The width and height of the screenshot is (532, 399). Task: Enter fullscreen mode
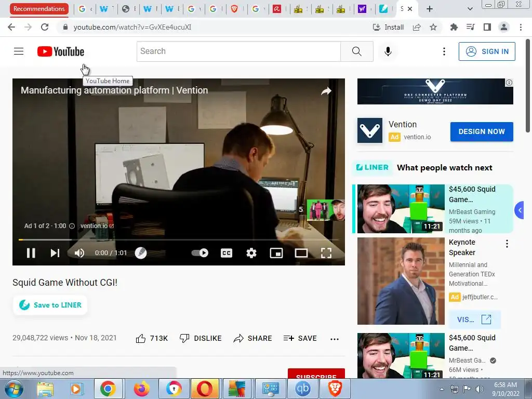[x=326, y=253]
